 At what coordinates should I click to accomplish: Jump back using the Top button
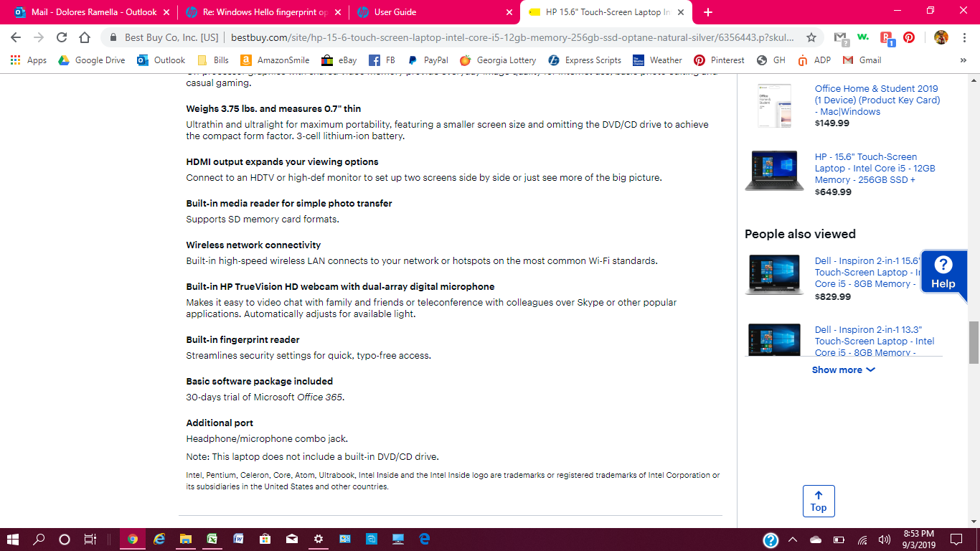819,501
